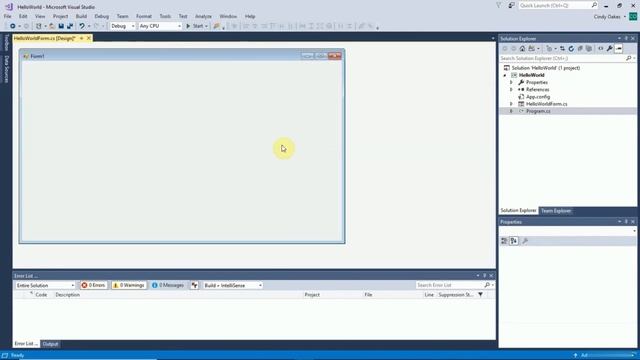
Task: Pin the HelloWorldForm.cs document tab
Action: coord(81,38)
